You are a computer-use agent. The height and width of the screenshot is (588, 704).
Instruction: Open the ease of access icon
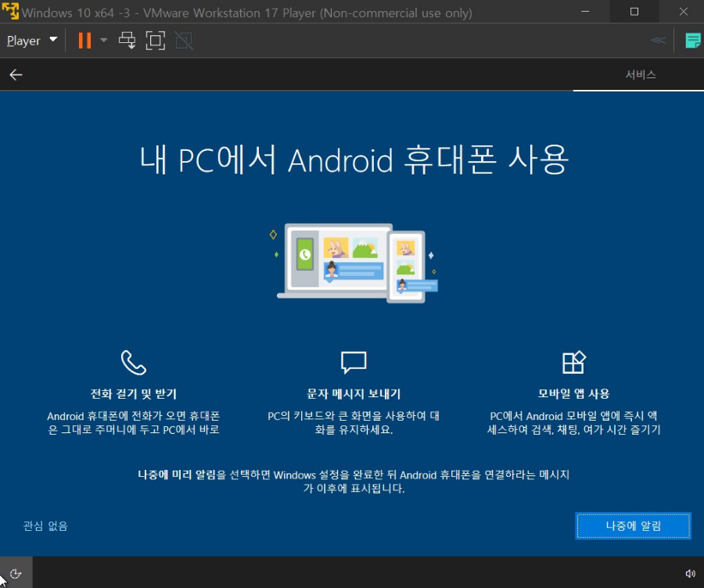16,574
